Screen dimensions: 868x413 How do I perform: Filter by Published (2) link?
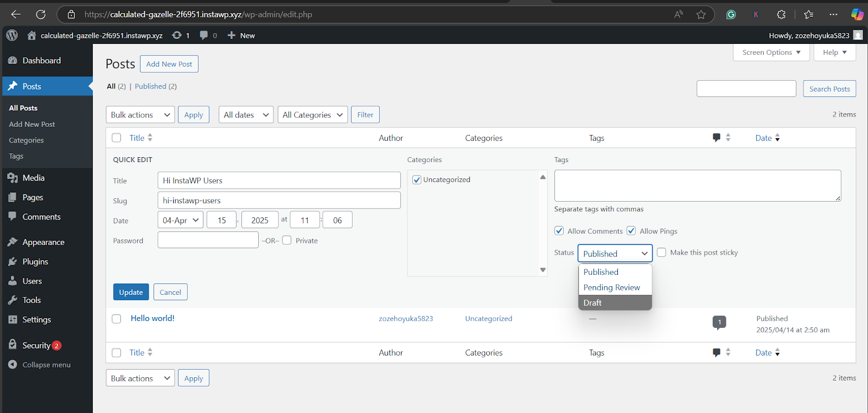(156, 86)
